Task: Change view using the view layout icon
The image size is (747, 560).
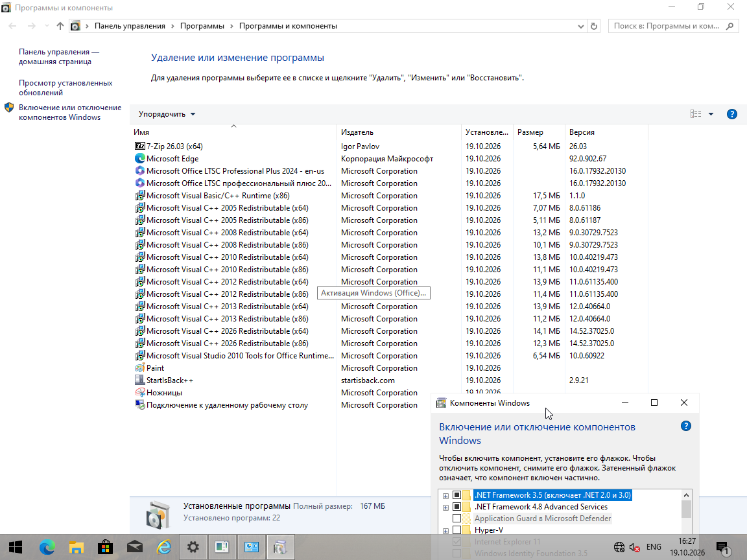Action: pos(696,114)
